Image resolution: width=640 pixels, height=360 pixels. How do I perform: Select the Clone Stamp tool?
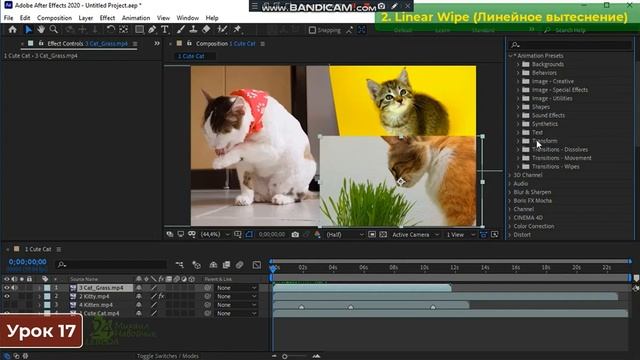(x=193, y=29)
